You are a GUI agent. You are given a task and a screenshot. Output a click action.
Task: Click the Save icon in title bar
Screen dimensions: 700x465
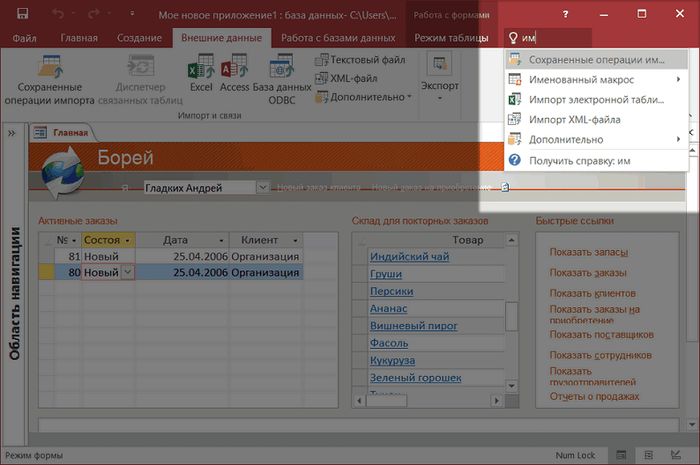point(21,15)
